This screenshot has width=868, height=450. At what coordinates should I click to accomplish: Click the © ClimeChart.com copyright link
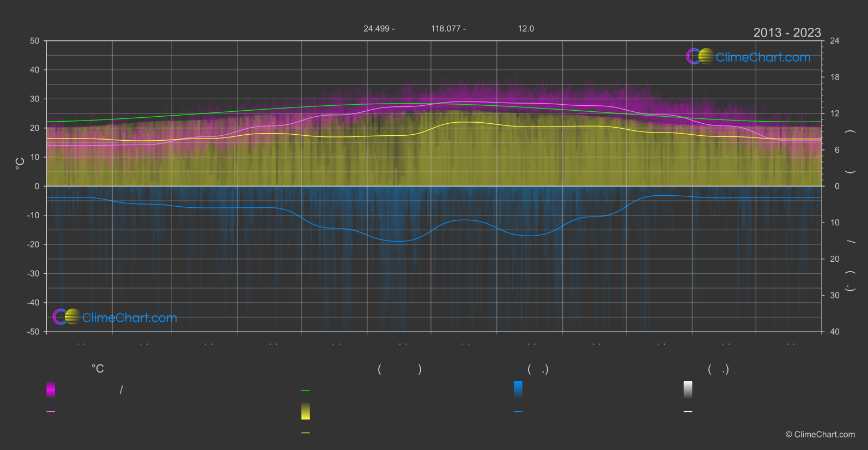pyautogui.click(x=820, y=435)
